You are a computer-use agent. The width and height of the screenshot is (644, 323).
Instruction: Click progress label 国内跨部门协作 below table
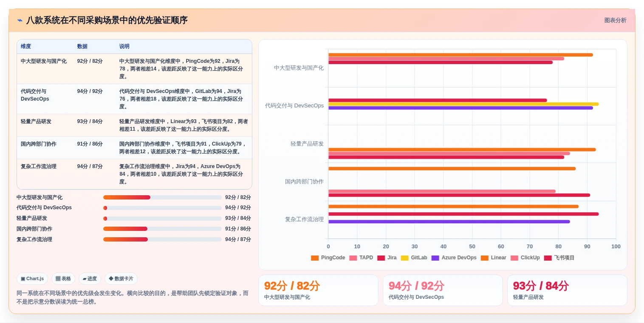(34, 229)
